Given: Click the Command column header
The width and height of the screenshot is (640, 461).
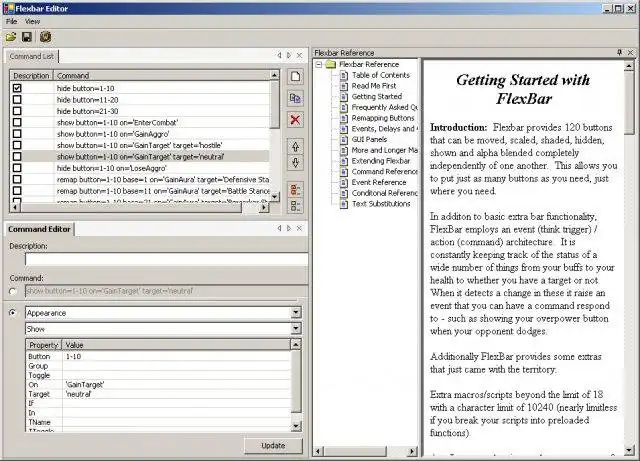Looking at the screenshot, I should click(x=162, y=76).
